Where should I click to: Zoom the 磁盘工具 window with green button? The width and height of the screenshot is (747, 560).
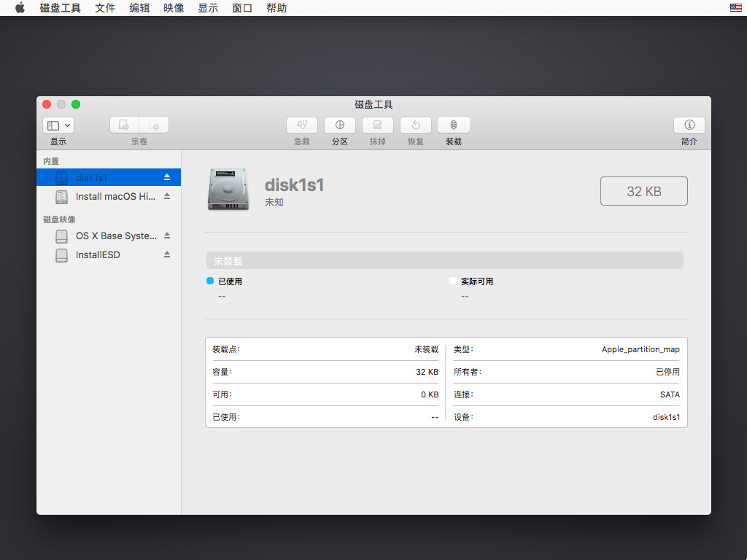76,104
